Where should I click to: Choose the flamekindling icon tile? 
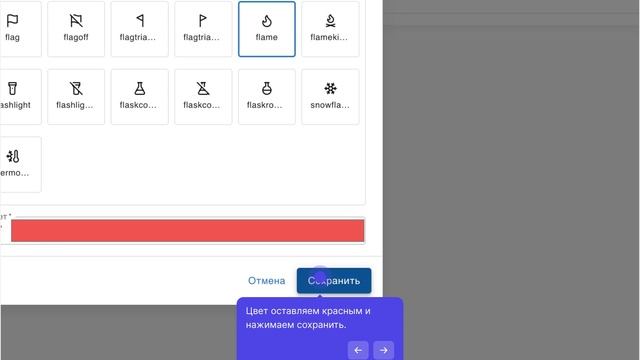click(330, 29)
